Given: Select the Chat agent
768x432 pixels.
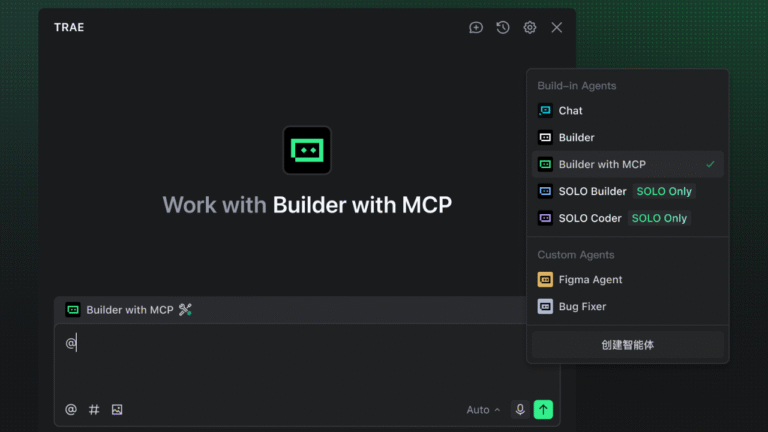Looking at the screenshot, I should pyautogui.click(x=627, y=111).
